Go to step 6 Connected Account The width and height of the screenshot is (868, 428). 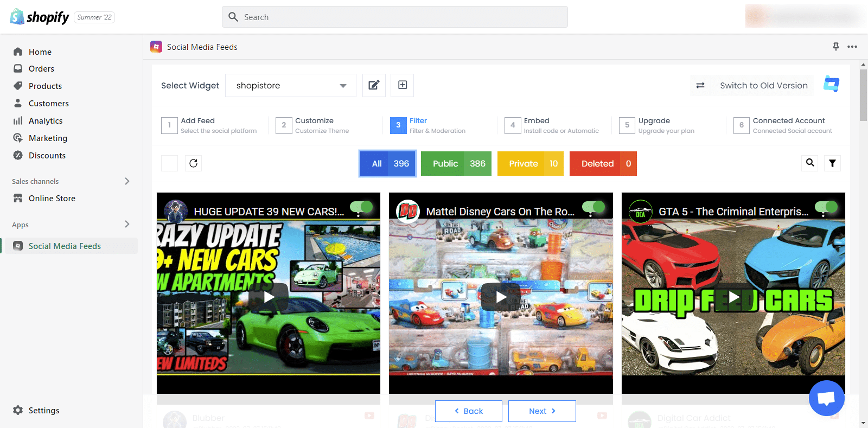coord(783,125)
